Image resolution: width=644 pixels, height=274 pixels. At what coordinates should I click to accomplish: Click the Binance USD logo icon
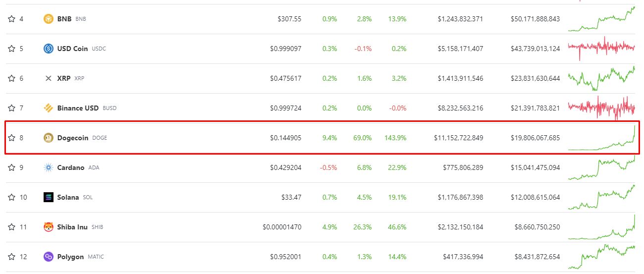click(49, 108)
